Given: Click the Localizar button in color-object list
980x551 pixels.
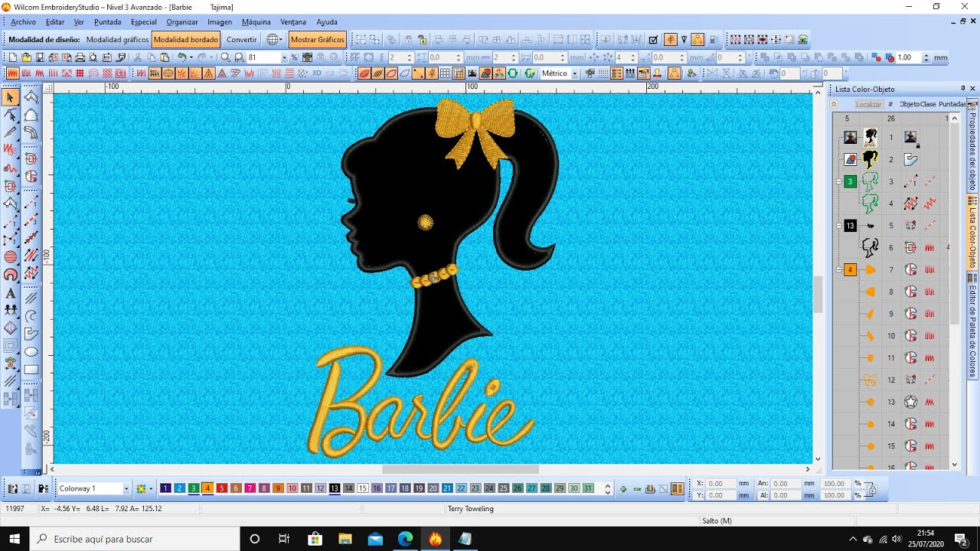Looking at the screenshot, I should click(868, 104).
